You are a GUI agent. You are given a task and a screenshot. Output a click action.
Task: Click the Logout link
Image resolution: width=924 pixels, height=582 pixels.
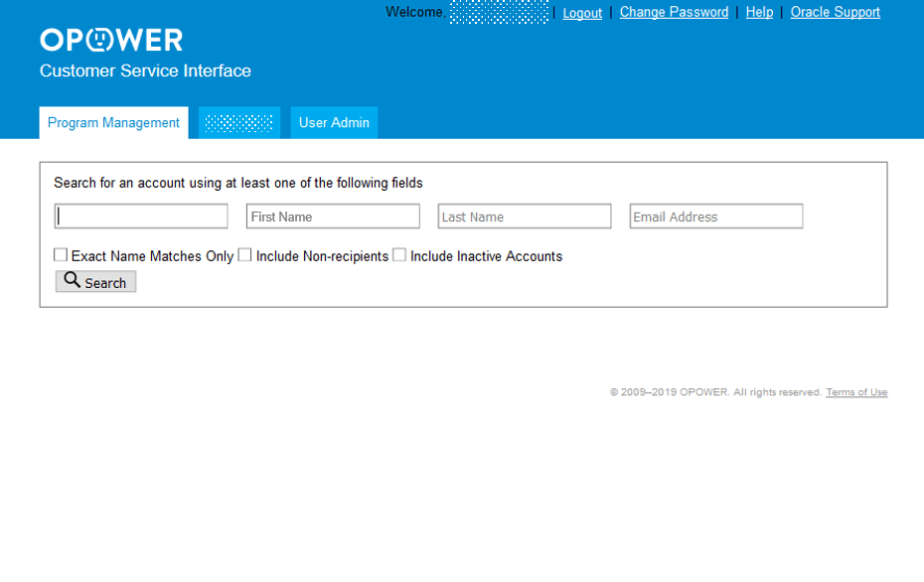[x=582, y=12]
